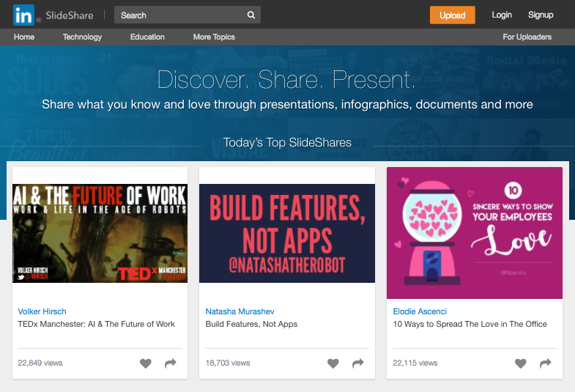This screenshot has width=575, height=392.
Task: Share the 10 Ways to Spread The Love slideshow
Action: click(545, 363)
